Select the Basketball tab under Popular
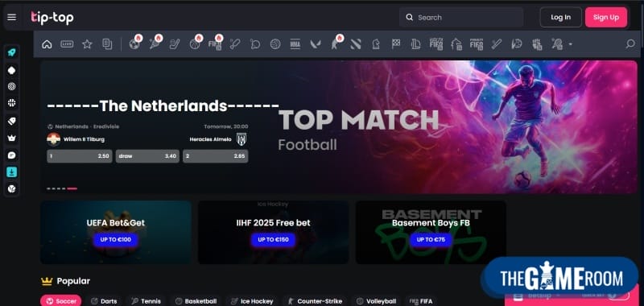This screenshot has height=306, width=644. coord(196,301)
